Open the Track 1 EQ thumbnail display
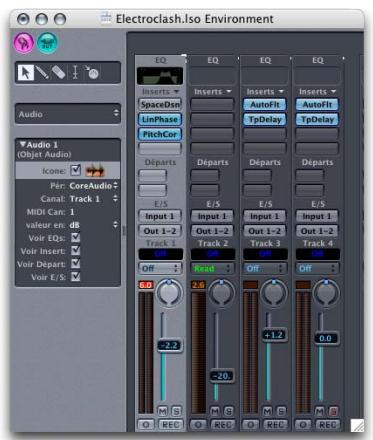This screenshot has width=373, height=440. coord(160,76)
